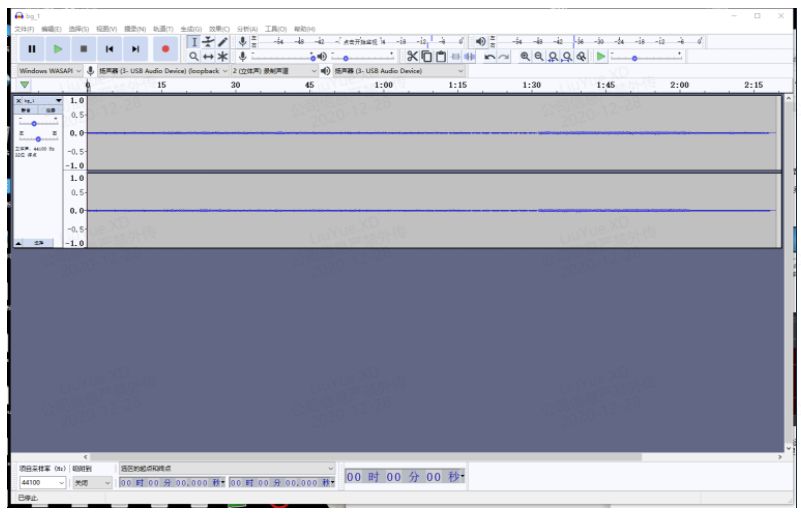Screen dimensions: 801x516
Task: Open the Windows WASAPI host dropdown
Action: 50,71
